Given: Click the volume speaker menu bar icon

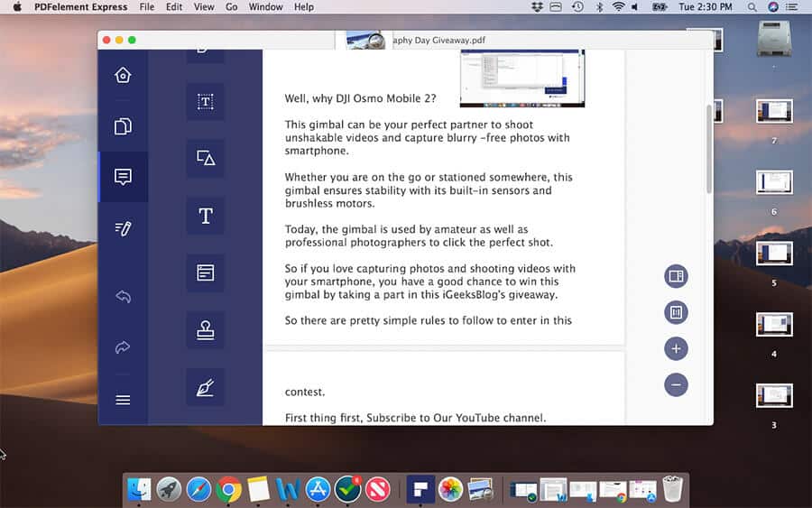Looking at the screenshot, I should tap(635, 6).
